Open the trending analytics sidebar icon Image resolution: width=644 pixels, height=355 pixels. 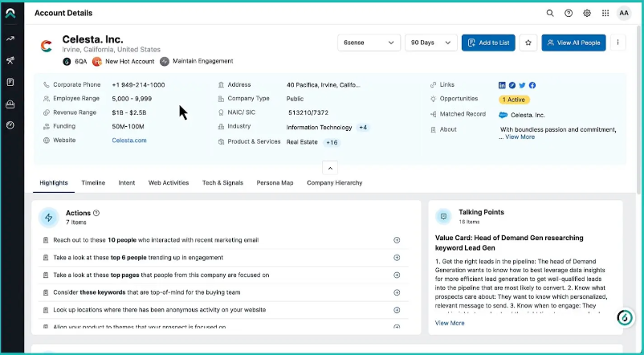click(10, 39)
